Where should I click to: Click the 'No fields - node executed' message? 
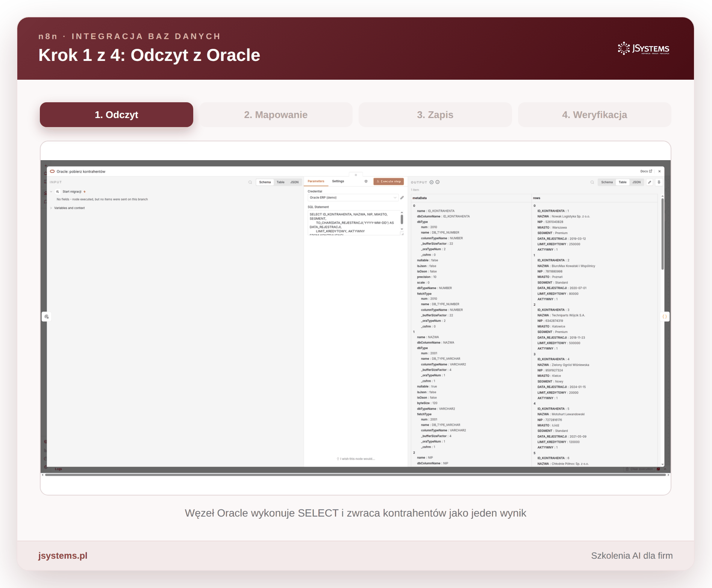pyautogui.click(x=102, y=199)
